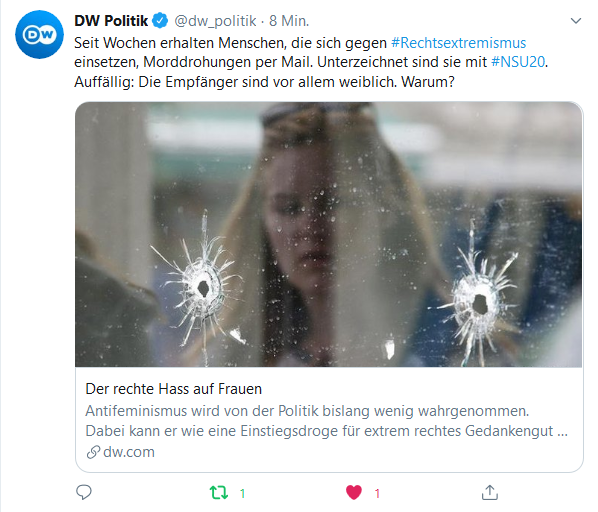Open the DW Politik display name

111,21
